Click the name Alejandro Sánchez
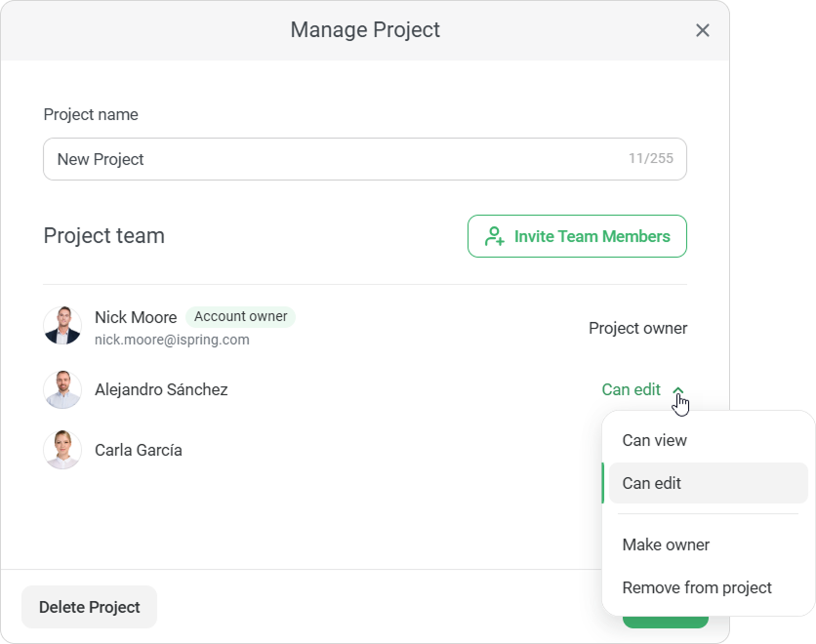 click(x=161, y=389)
